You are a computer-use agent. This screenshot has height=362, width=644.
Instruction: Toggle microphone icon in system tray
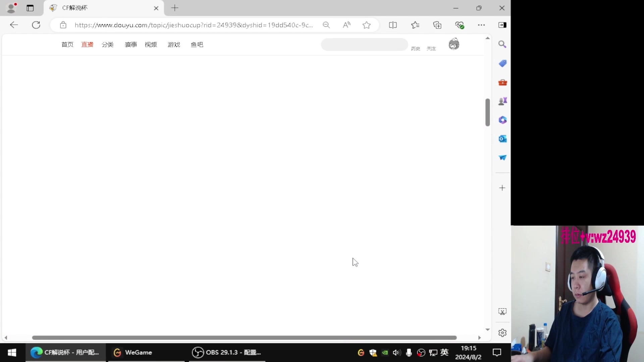pos(409,353)
